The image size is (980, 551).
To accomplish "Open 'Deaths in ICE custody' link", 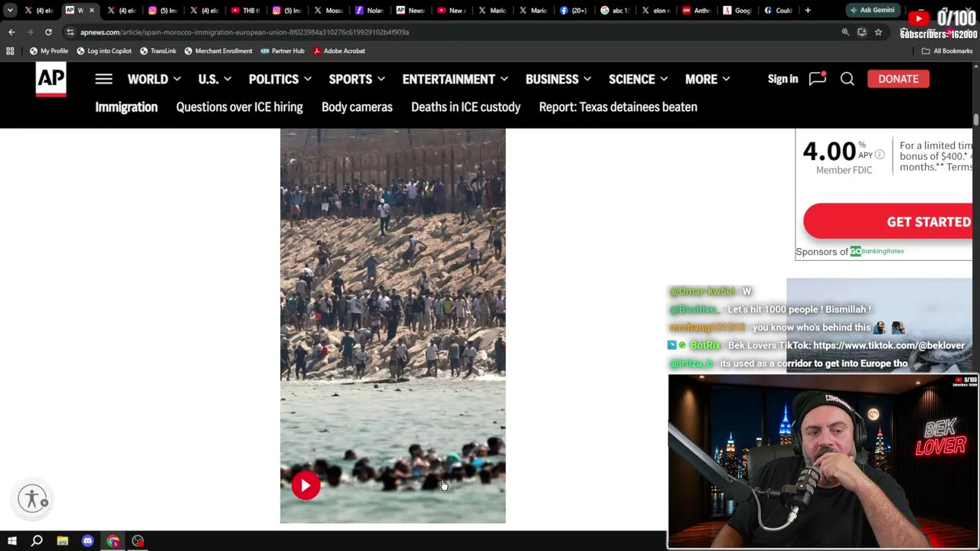I will click(x=465, y=107).
